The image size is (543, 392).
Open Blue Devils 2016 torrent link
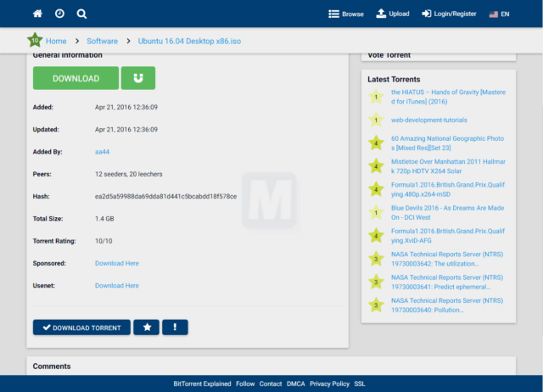(447, 213)
